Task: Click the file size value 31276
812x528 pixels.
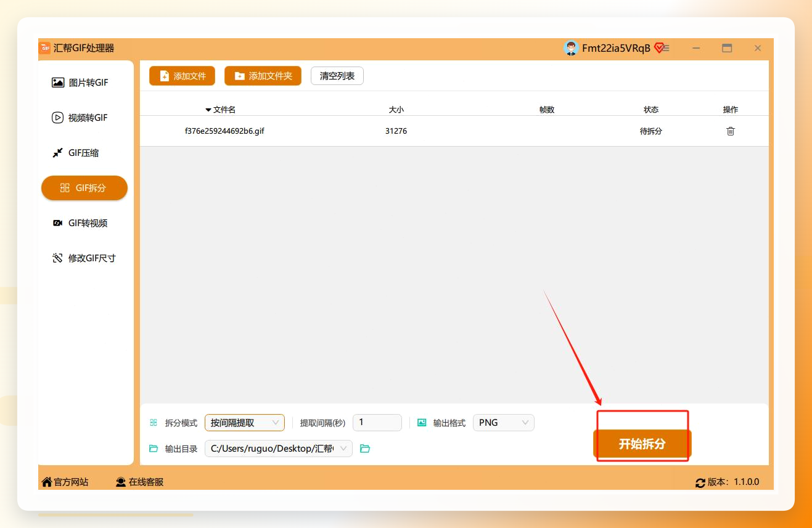Action: (396, 131)
